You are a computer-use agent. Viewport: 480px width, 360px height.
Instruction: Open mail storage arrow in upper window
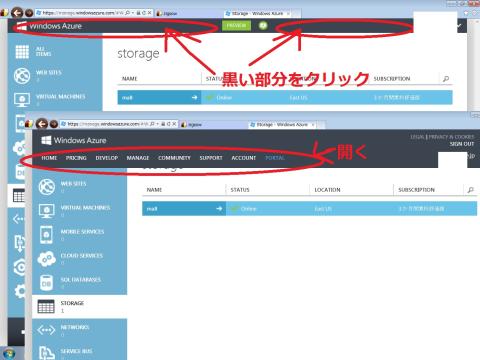click(x=194, y=98)
